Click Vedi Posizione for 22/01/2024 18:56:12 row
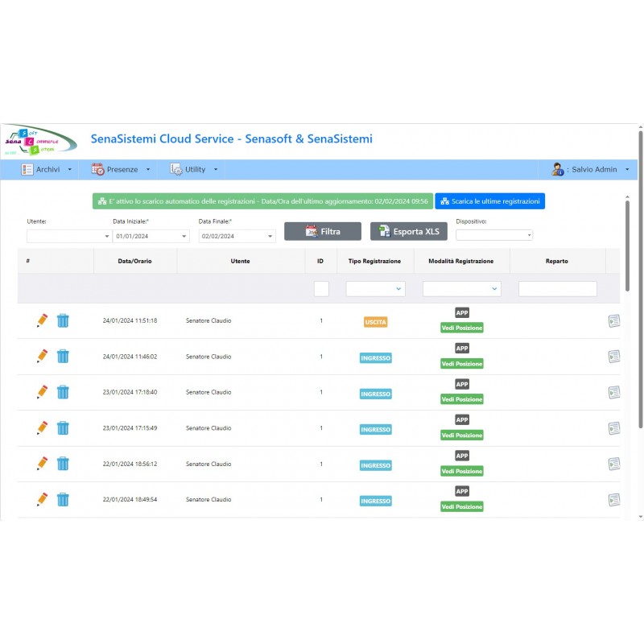 click(461, 471)
